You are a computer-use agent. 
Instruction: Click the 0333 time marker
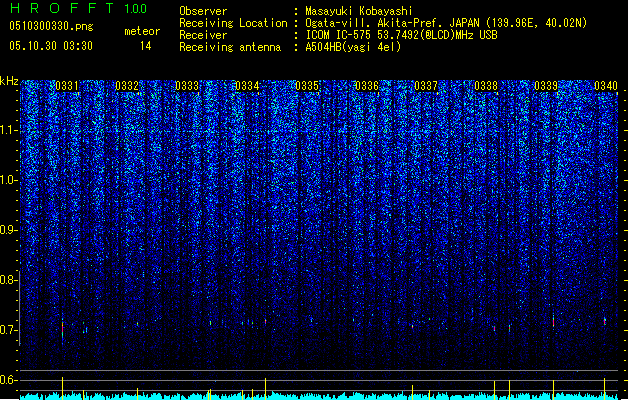point(187,86)
